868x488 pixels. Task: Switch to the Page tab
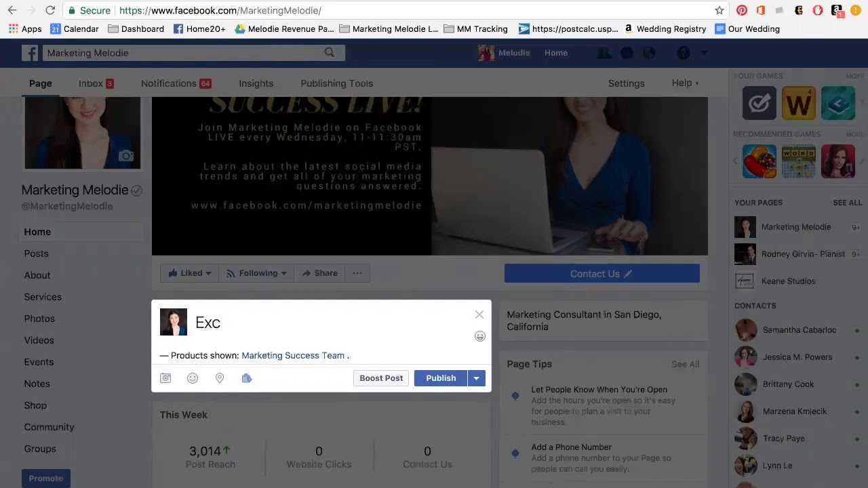(x=40, y=83)
